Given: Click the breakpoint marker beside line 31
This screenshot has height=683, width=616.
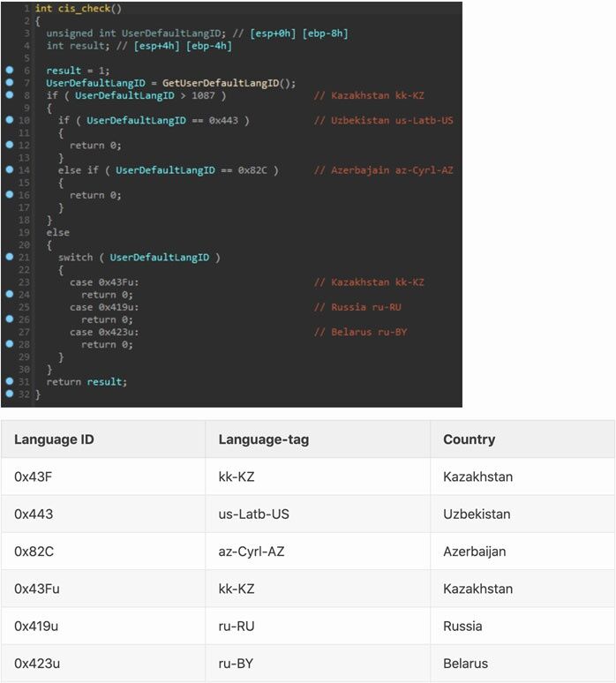Looking at the screenshot, I should (x=10, y=381).
